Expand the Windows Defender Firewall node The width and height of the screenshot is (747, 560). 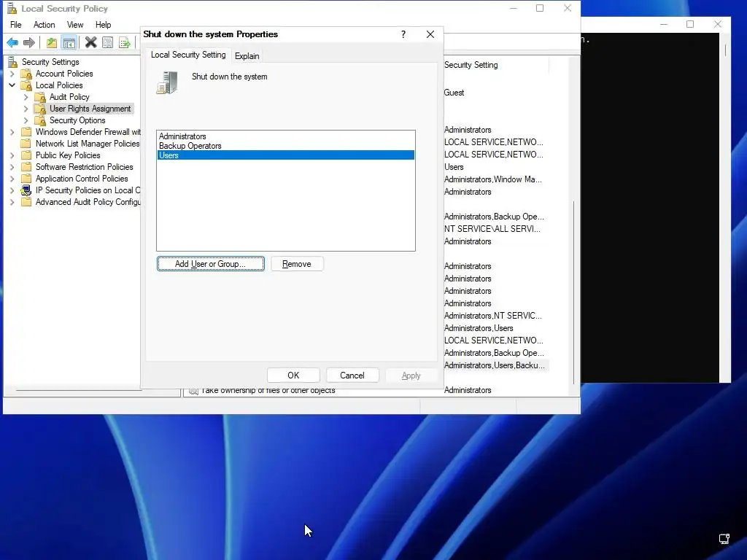(12, 132)
